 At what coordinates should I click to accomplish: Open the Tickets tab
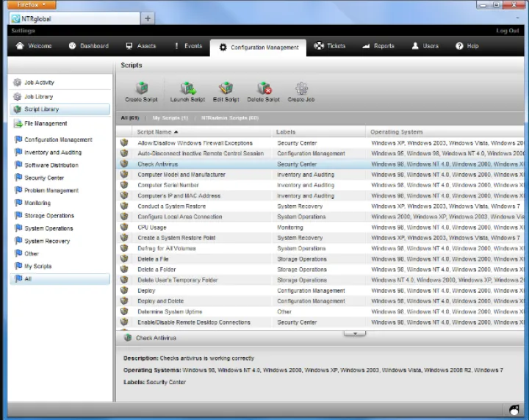329,46
